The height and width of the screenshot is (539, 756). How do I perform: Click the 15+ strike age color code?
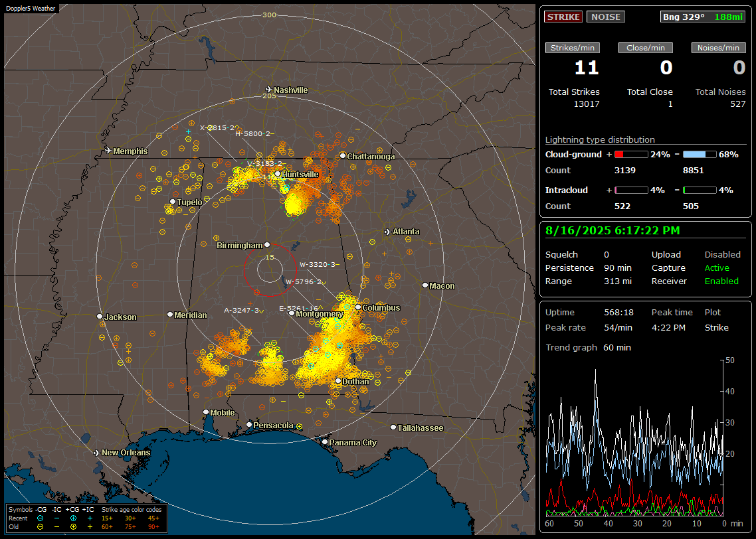point(107,518)
